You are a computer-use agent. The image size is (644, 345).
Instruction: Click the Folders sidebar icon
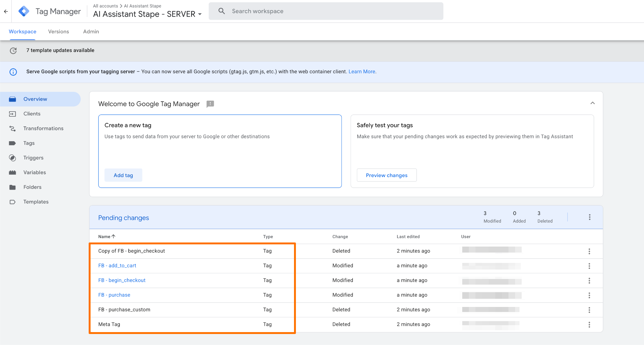coord(13,187)
